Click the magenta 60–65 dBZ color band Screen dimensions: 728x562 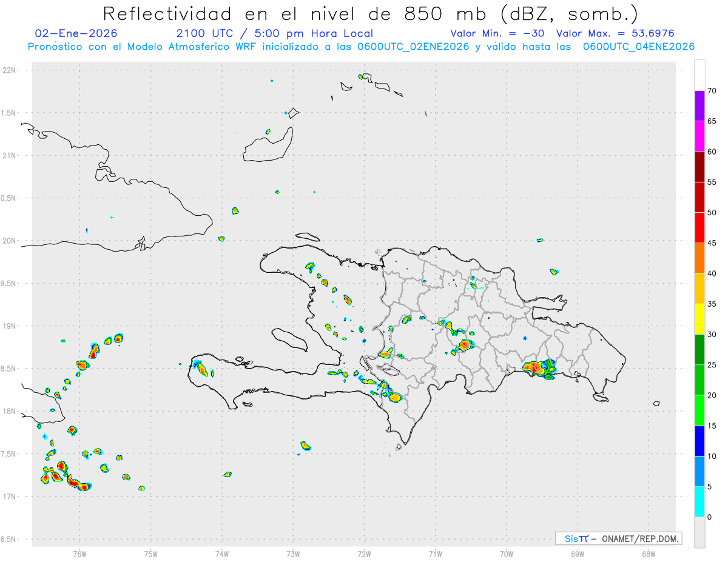(x=699, y=136)
